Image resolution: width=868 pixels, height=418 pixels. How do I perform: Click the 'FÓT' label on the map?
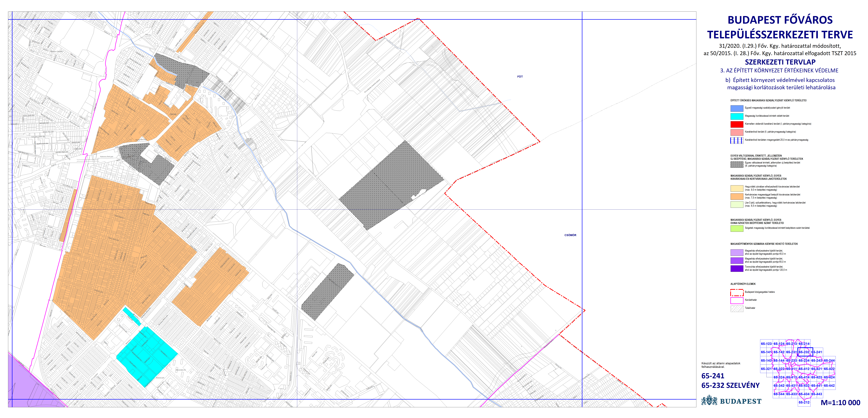pyautogui.click(x=520, y=76)
